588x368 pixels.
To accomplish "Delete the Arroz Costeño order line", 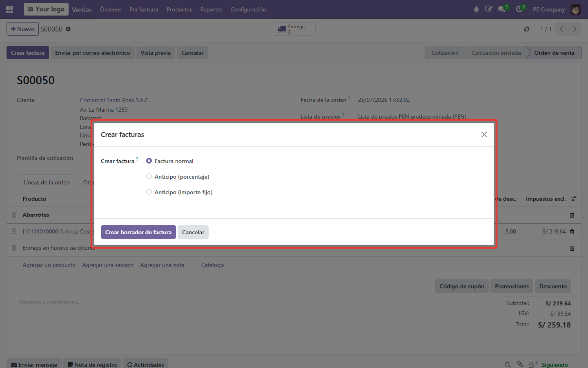I will tap(572, 232).
